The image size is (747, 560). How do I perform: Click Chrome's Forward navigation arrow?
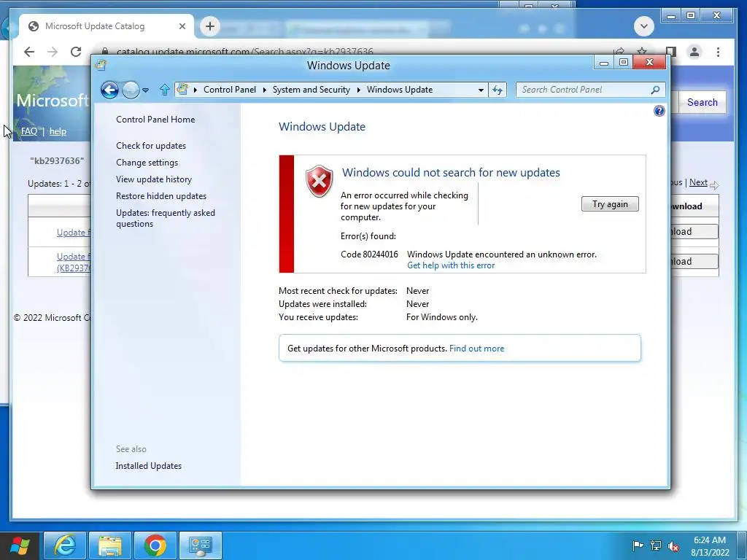[53, 52]
